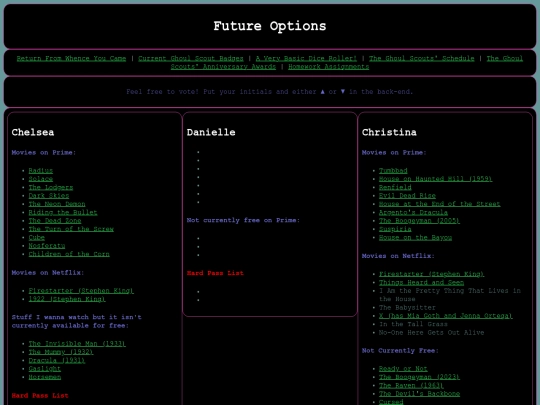The width and height of the screenshot is (540, 405).
Task: Click House on Haunted Hill (1959) link
Action: pos(435,179)
